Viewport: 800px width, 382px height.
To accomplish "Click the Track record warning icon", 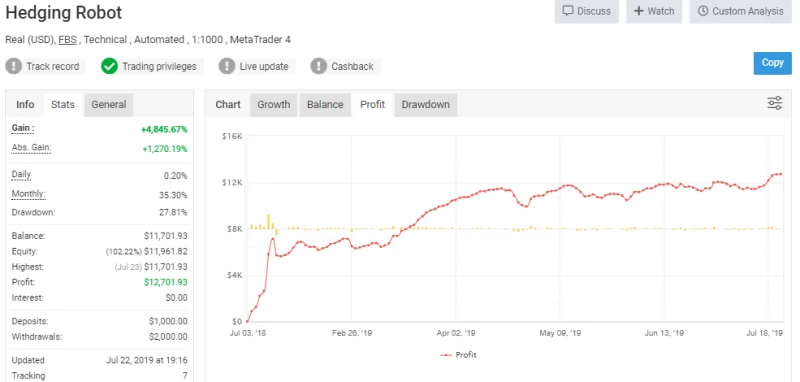I will pyautogui.click(x=13, y=66).
